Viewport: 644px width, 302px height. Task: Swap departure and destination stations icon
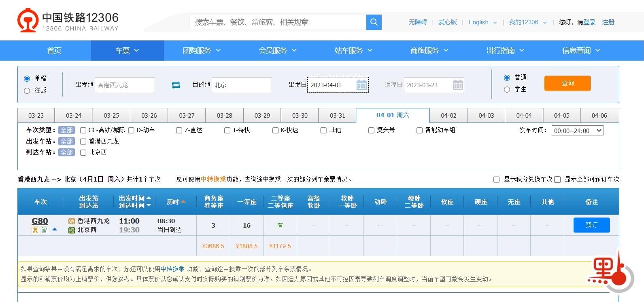coord(176,85)
